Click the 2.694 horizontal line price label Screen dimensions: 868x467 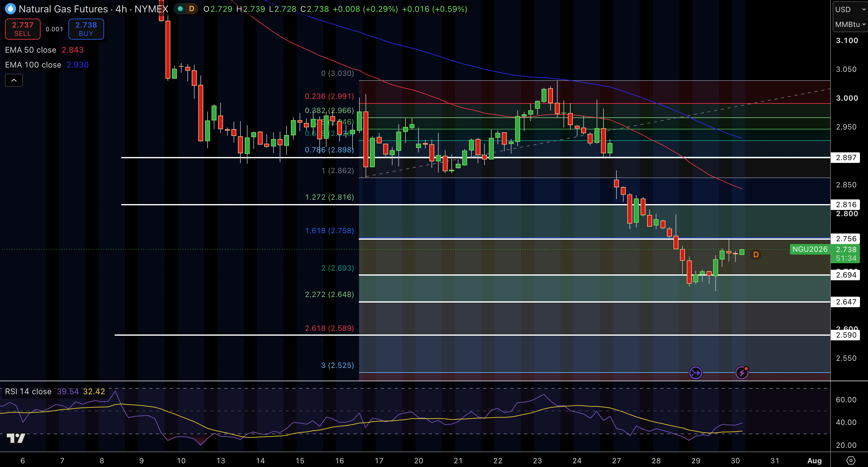pyautogui.click(x=846, y=275)
